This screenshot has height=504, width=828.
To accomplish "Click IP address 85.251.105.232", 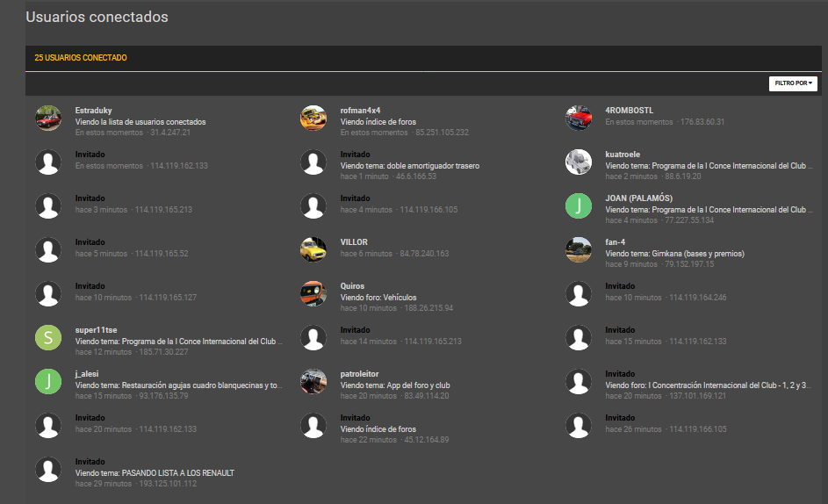I will pyautogui.click(x=442, y=133).
